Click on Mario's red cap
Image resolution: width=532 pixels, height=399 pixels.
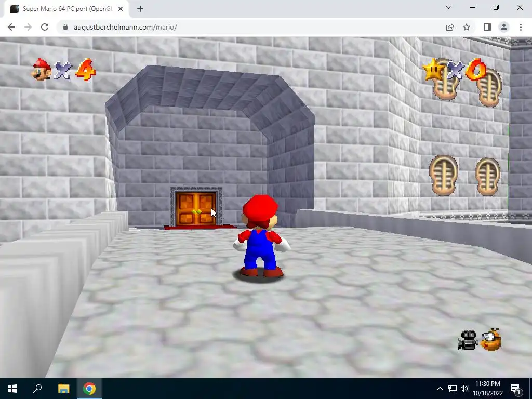(260, 207)
